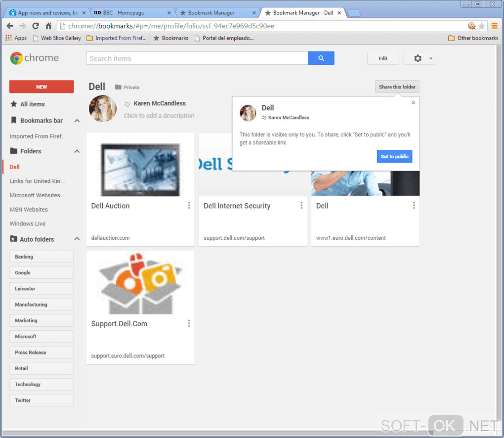Open the Apps shortcut in bookmarks bar
The image size is (504, 438).
16,38
